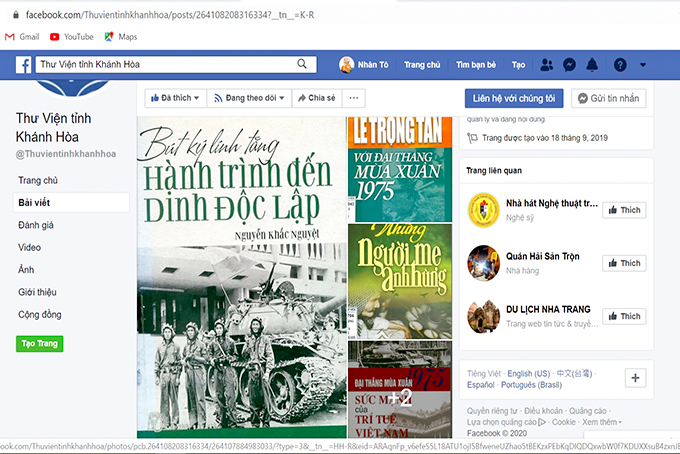The image size is (680, 454).
Task: Open the notifications bell
Action: click(x=592, y=65)
